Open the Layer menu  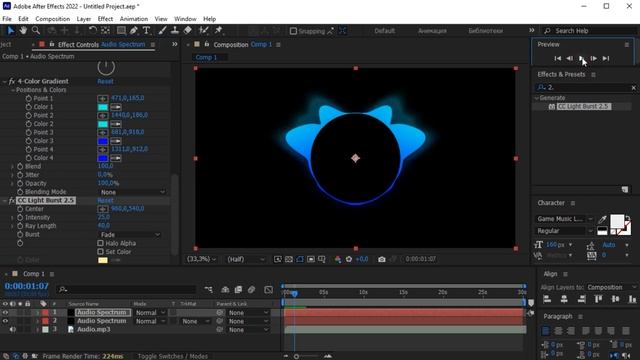pyautogui.click(x=84, y=19)
